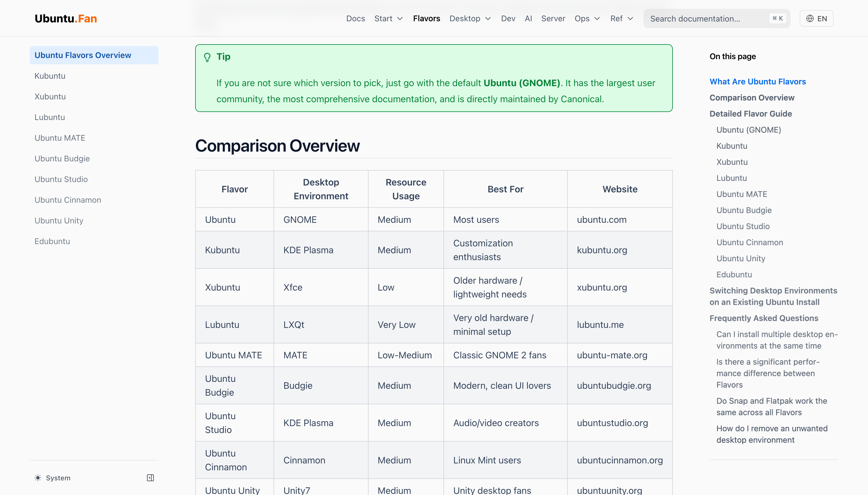Jump to What Are Ubuntu Flavors section

[x=757, y=82]
